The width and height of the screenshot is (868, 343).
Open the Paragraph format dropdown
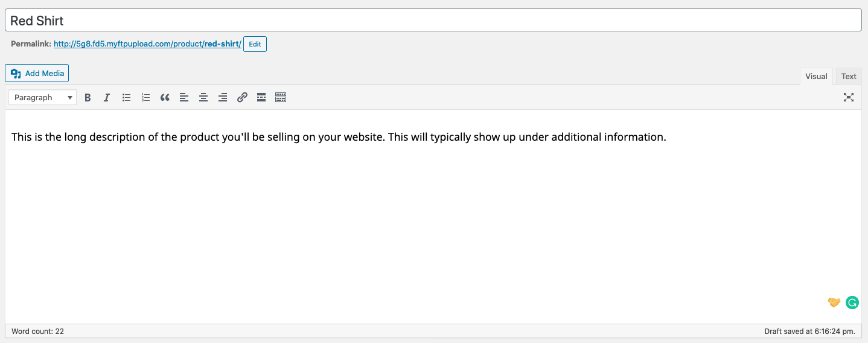[x=42, y=97]
